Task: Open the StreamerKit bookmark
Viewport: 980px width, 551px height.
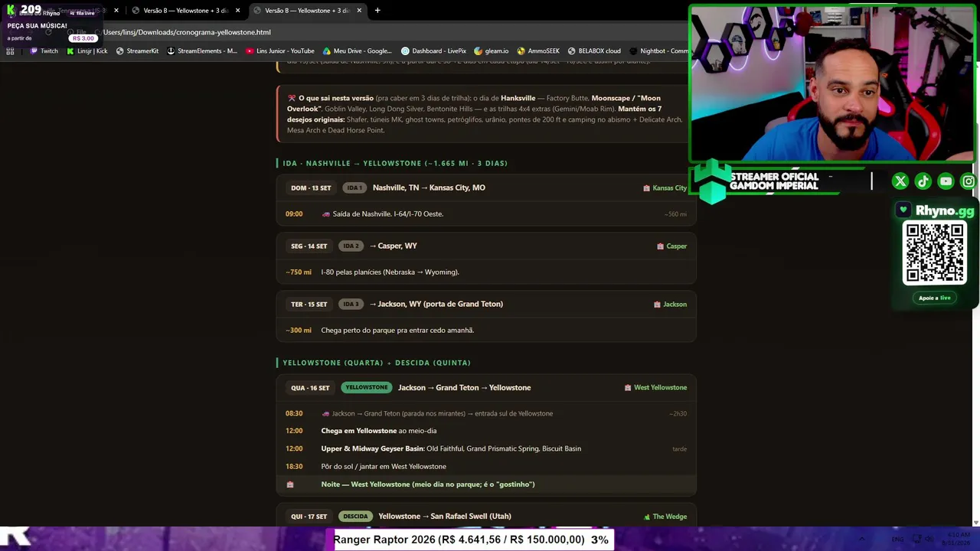Action: click(137, 51)
